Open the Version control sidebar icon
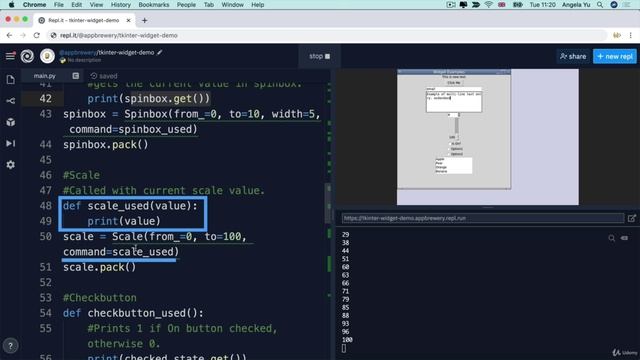The image size is (640, 360). click(x=11, y=100)
